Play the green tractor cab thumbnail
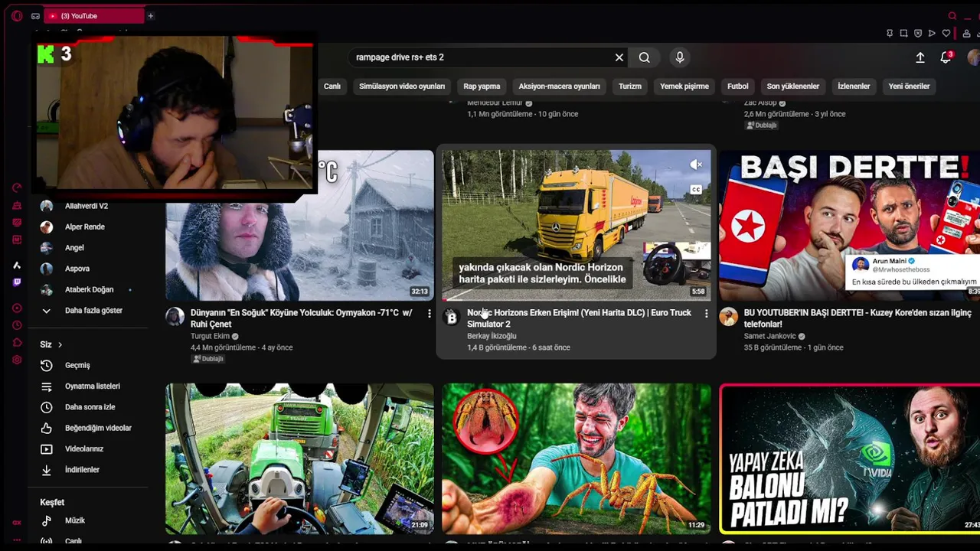Viewport: 980px width, 551px height. (299, 458)
